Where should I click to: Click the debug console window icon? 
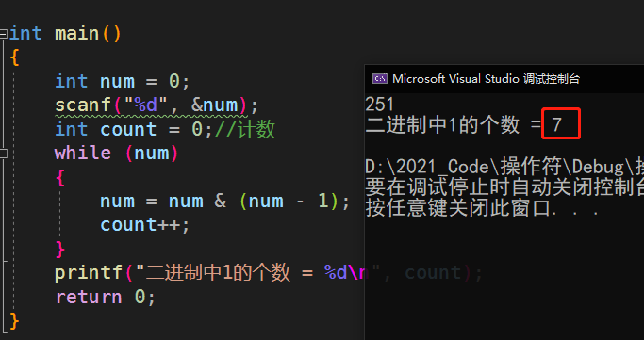[x=379, y=78]
